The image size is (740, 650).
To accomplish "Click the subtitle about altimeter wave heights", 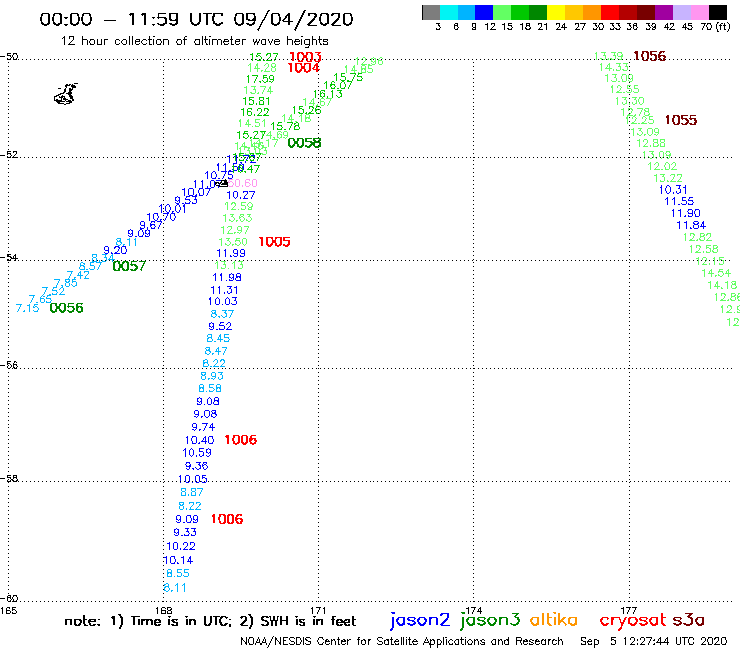I will 194,41.
